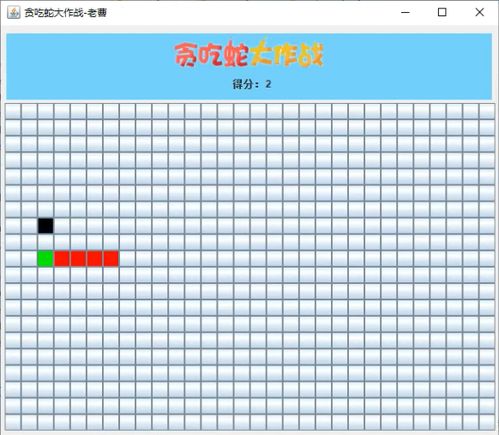
Task: Click the top-left corner grid cell
Action: 13,111
